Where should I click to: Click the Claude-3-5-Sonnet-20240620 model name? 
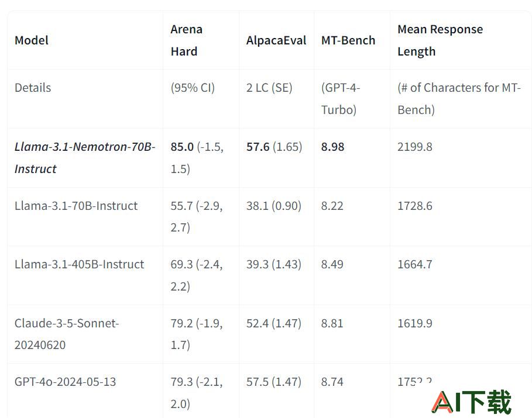pos(67,334)
